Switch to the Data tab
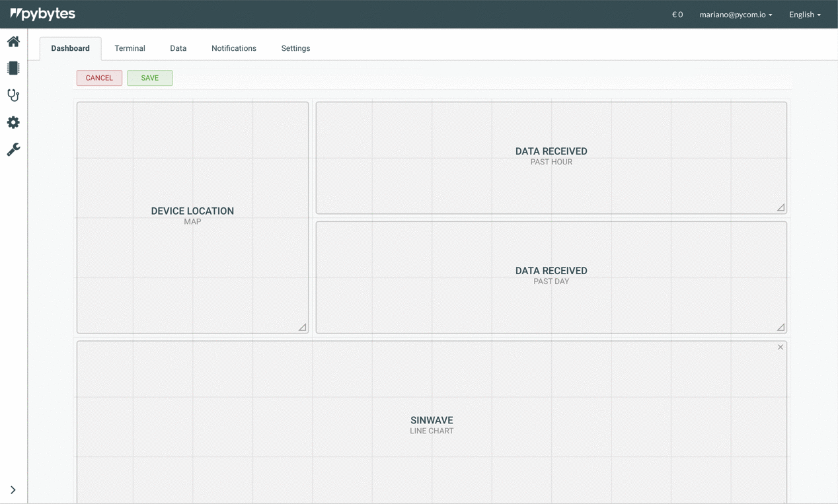838x504 pixels. [178, 48]
